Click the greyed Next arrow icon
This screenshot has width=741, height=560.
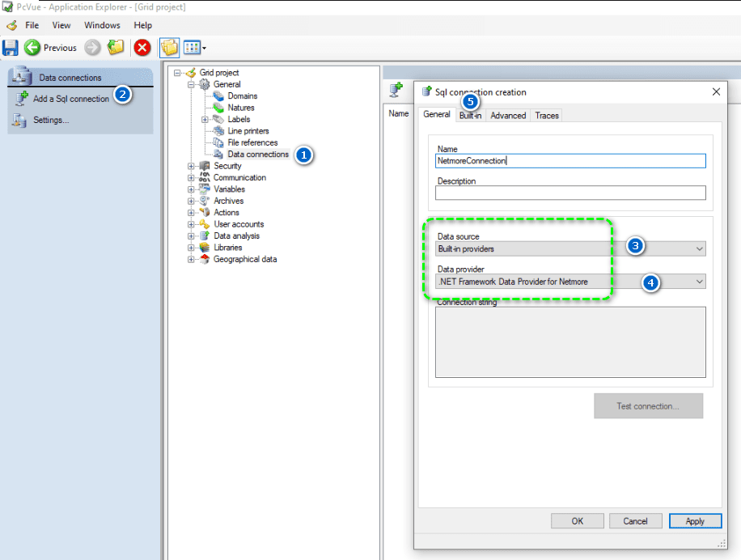(92, 47)
